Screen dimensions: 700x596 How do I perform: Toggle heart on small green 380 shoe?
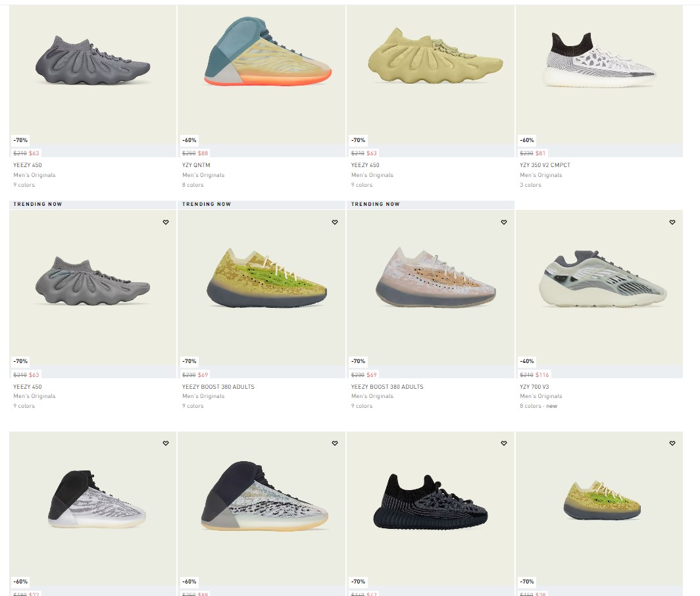(x=672, y=443)
